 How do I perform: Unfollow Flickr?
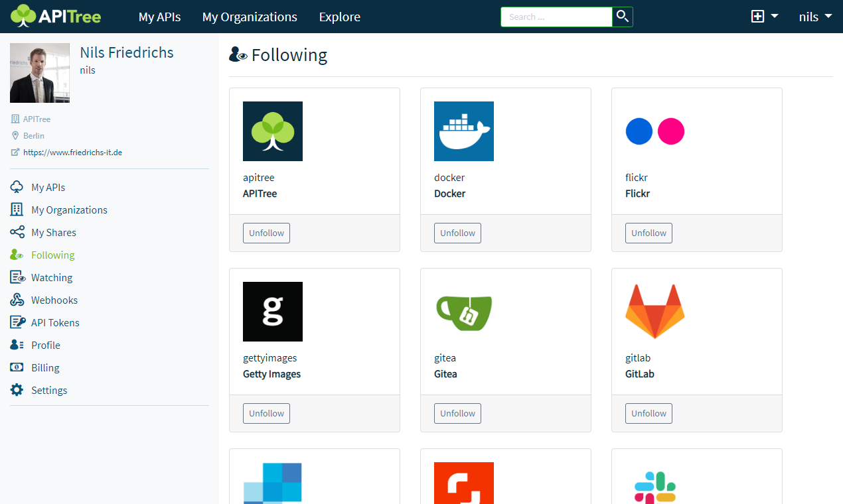pyautogui.click(x=649, y=233)
